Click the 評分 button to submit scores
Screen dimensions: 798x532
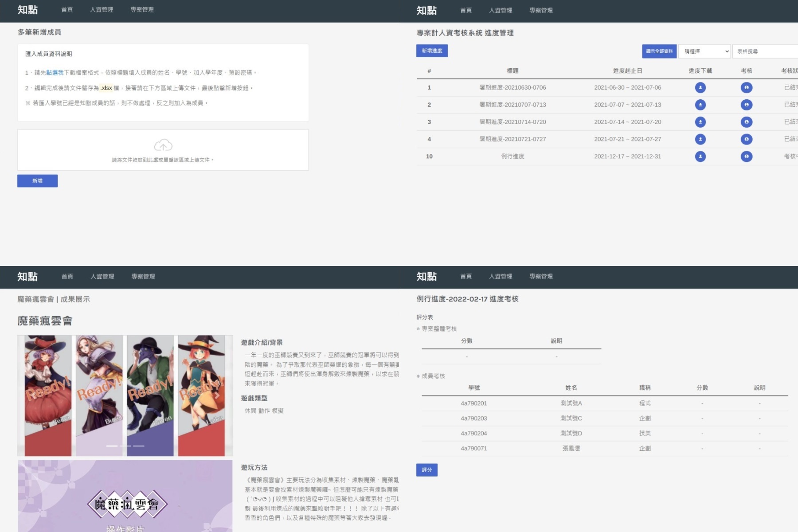[427, 469]
